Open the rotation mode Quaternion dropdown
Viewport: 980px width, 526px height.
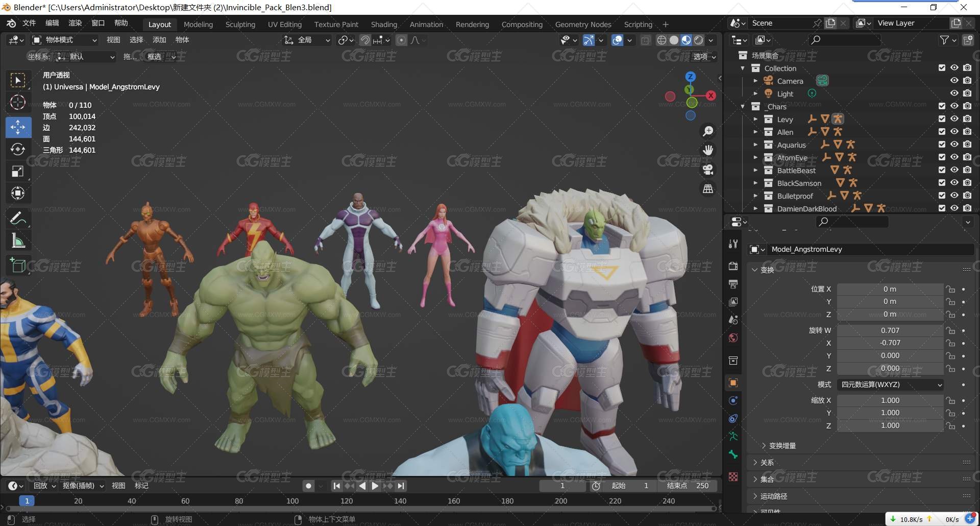[x=890, y=385]
